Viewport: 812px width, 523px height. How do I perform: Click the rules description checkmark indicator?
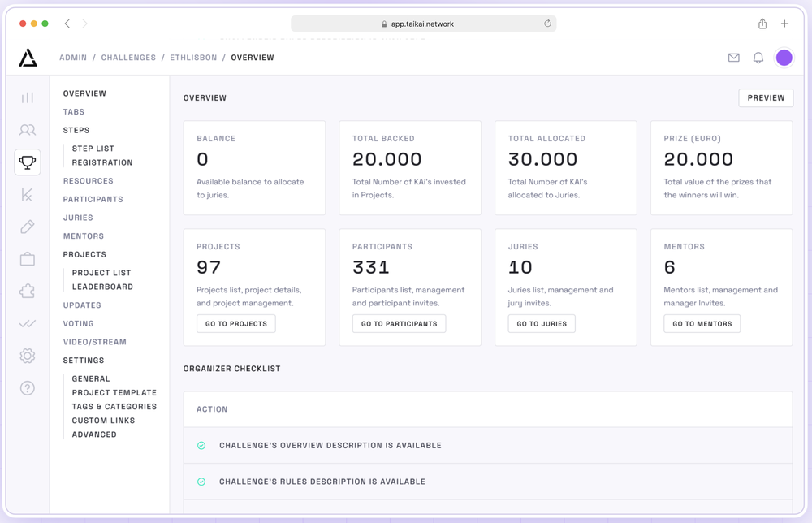[x=201, y=482]
